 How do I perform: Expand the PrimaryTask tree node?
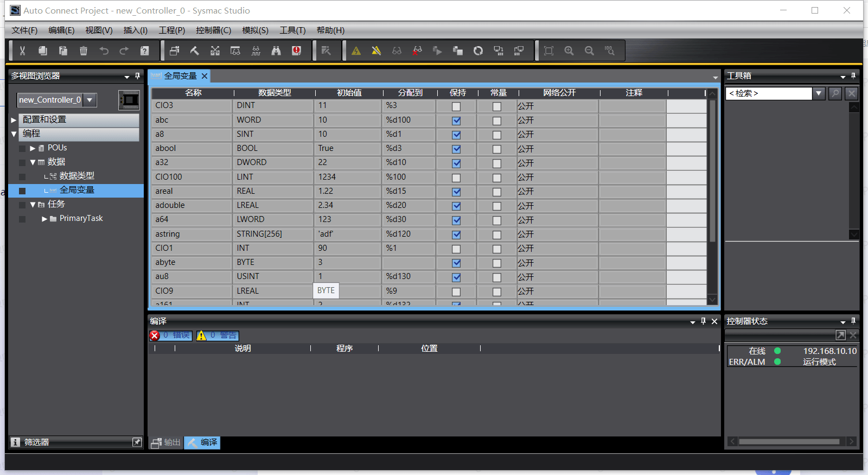tap(44, 219)
